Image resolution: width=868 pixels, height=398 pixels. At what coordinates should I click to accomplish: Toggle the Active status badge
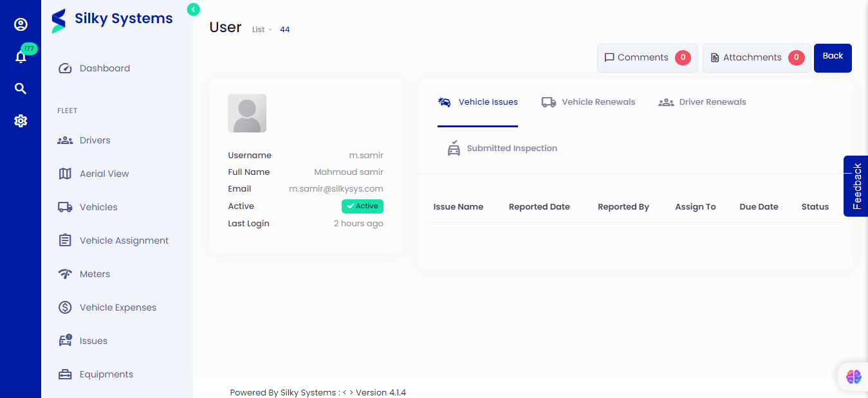[362, 205]
